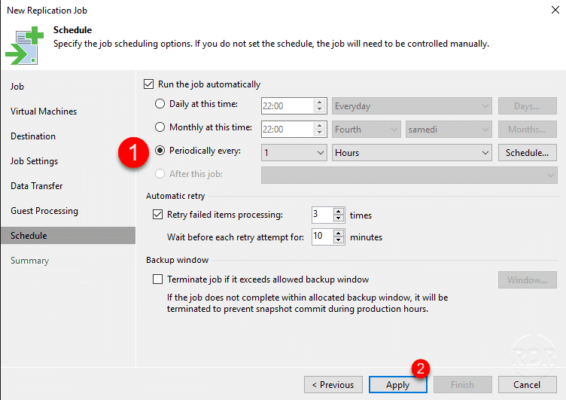Enable Terminate job if exceeds backup window
The width and height of the screenshot is (566, 400).
[158, 279]
